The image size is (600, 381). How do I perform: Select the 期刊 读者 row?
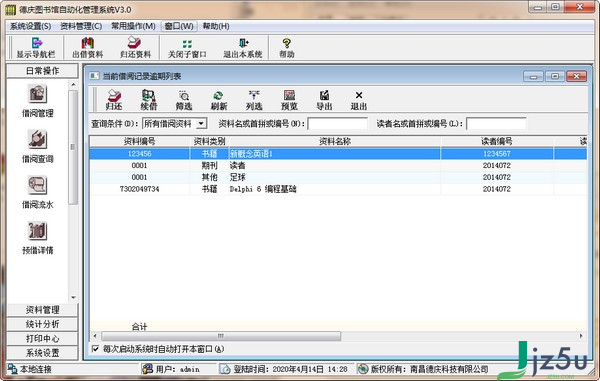[x=338, y=166]
